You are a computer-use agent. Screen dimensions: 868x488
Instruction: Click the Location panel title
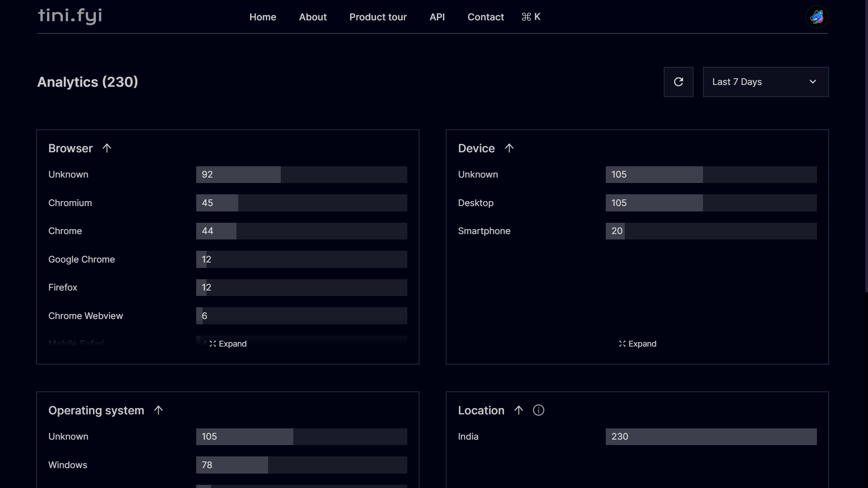(x=481, y=410)
